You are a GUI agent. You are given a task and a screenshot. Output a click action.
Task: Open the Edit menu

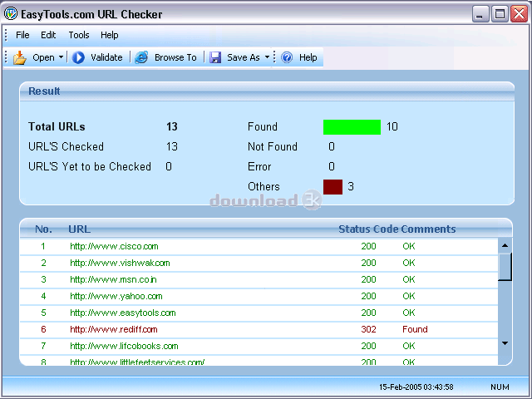48,35
